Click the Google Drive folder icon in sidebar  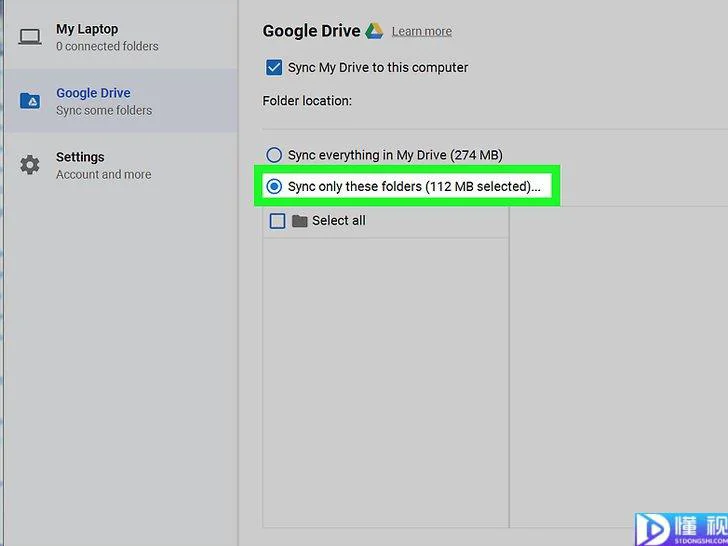(x=30, y=101)
